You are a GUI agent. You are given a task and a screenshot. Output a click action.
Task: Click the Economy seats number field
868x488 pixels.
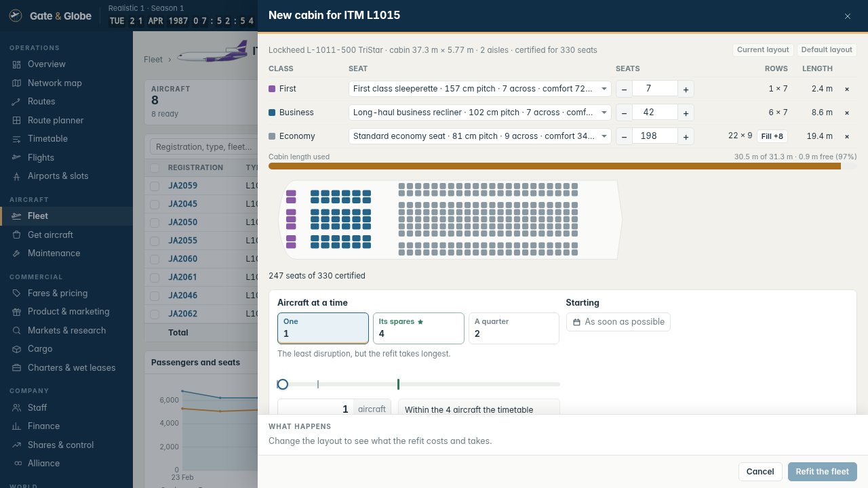point(655,136)
